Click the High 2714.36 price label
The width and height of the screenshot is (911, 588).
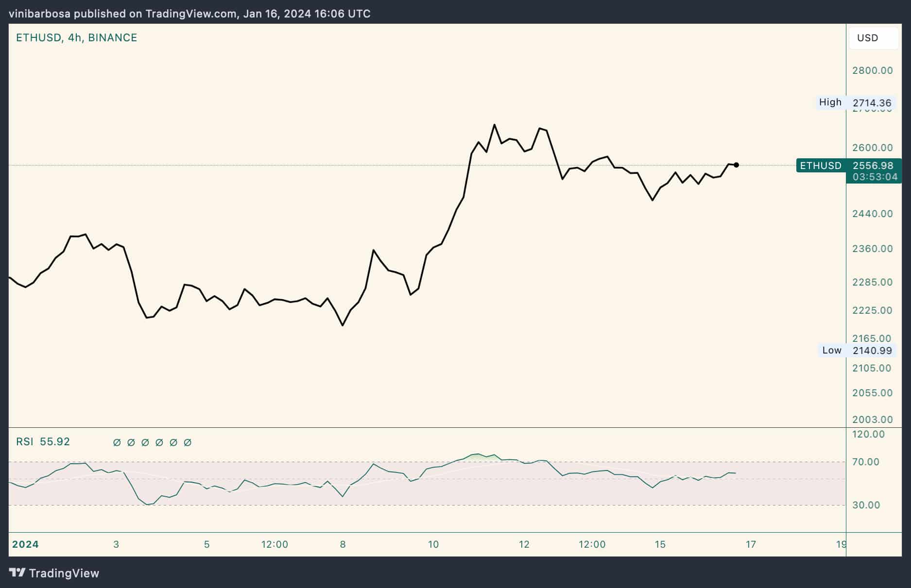855,102
